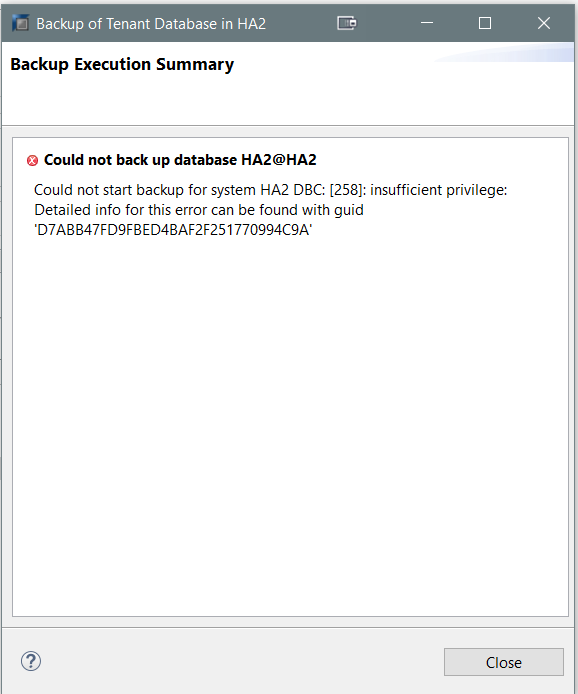
Task: Minimize the Backup of Tenant Database dialog
Action: 427,23
